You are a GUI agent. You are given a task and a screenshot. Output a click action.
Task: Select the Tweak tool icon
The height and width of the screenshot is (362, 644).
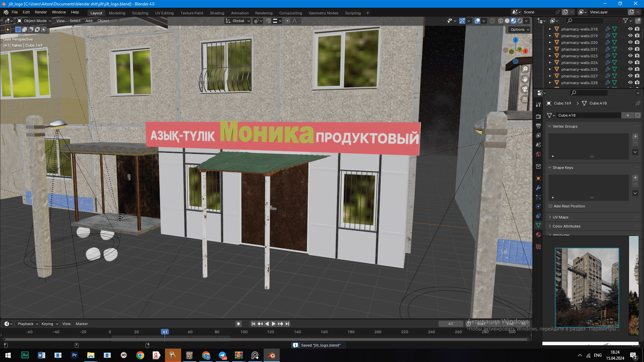[8, 29]
